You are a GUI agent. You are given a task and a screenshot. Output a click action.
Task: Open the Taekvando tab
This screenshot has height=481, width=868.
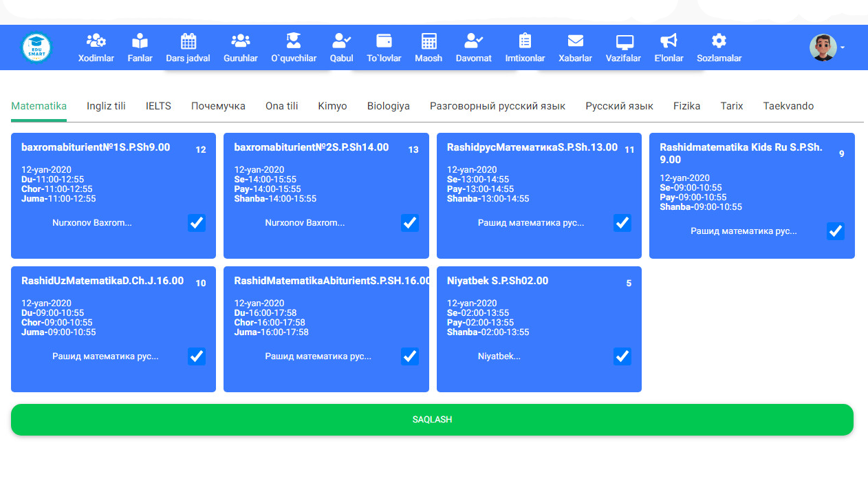click(788, 106)
